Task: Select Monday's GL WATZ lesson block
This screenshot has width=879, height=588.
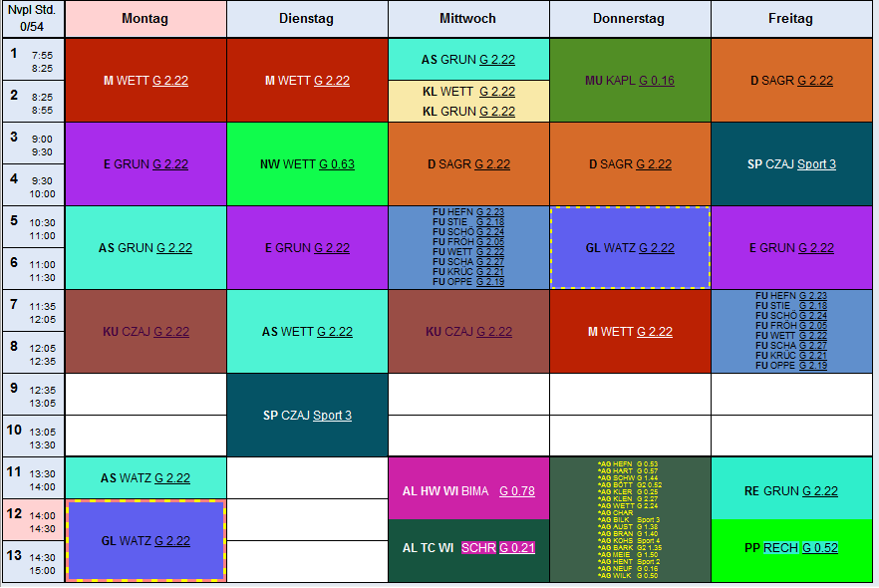Action: 146,540
